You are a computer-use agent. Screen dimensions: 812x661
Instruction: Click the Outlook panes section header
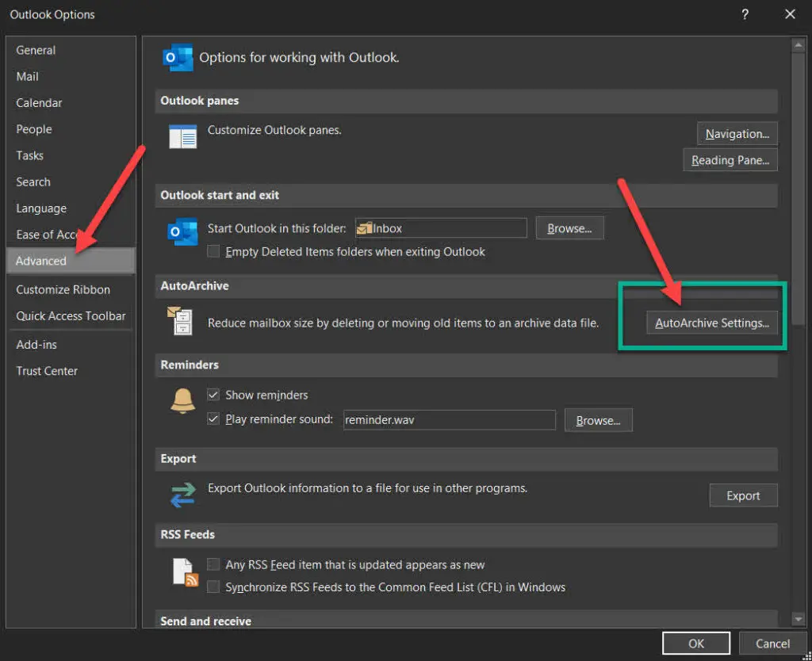pos(466,101)
